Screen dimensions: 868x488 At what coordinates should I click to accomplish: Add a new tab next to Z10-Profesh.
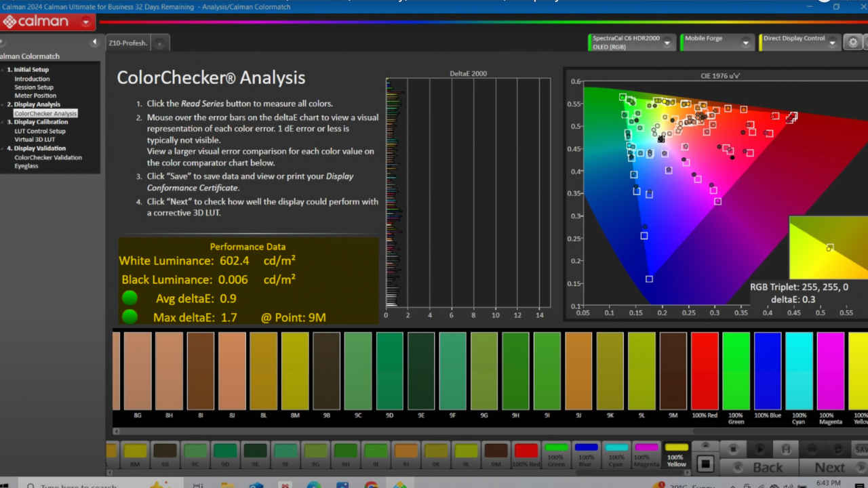click(160, 43)
